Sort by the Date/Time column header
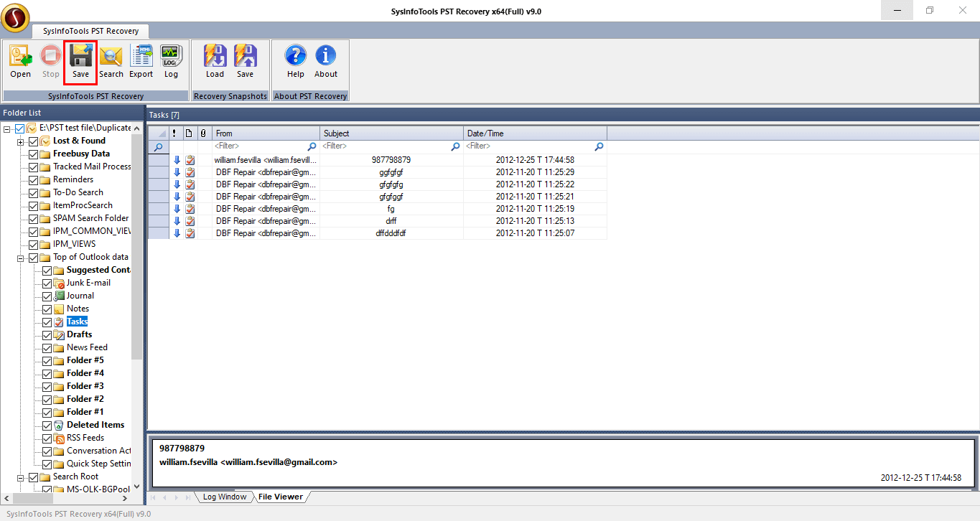This screenshot has height=521, width=980. click(x=535, y=133)
